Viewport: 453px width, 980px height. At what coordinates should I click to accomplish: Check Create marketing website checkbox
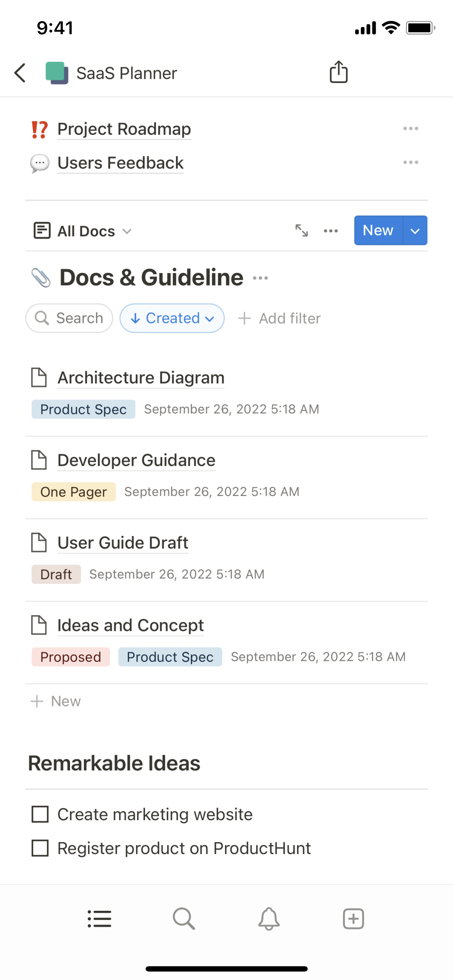click(x=40, y=814)
